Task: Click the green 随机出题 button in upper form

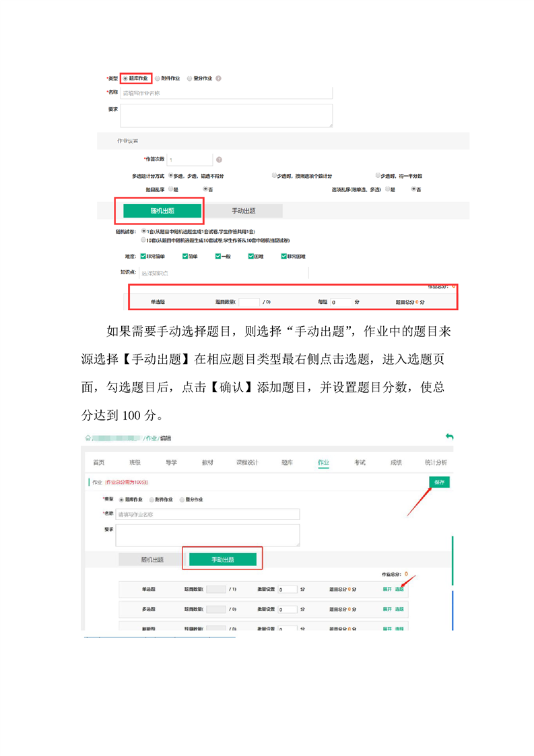Action: coord(162,211)
